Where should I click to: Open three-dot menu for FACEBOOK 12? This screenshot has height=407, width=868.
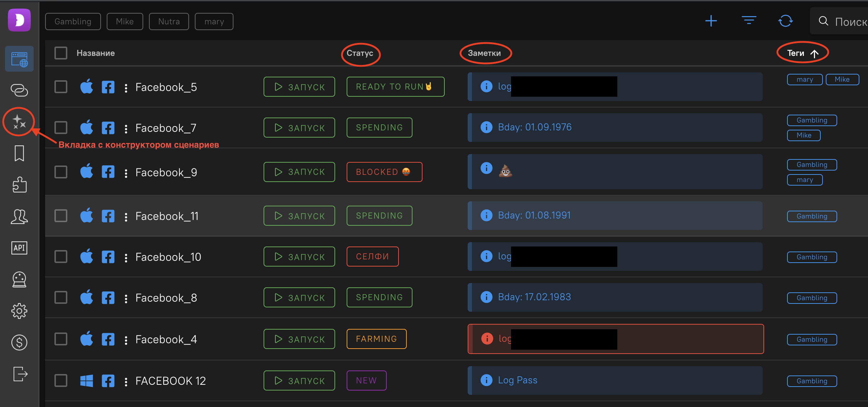pyautogui.click(x=126, y=382)
